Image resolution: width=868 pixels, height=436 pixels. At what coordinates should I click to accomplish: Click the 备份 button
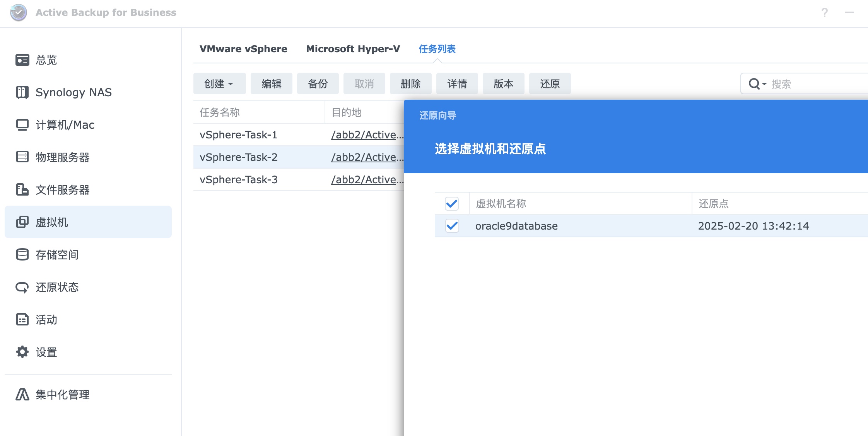[318, 83]
